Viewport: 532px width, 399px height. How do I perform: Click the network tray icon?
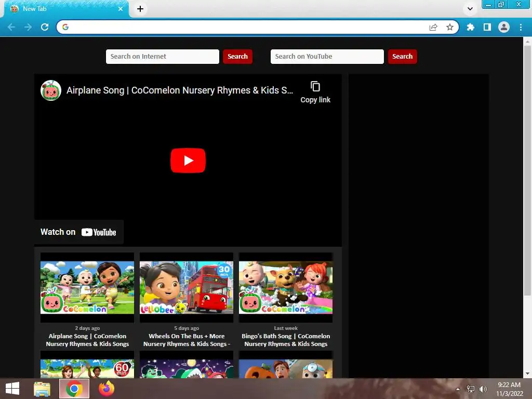tap(471, 389)
